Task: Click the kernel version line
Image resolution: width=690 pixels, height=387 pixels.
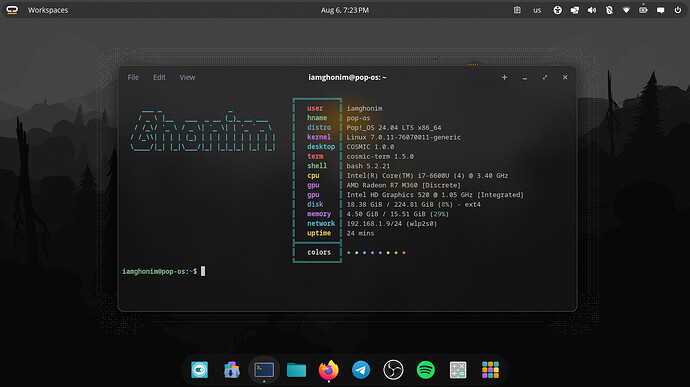Action: coord(404,137)
